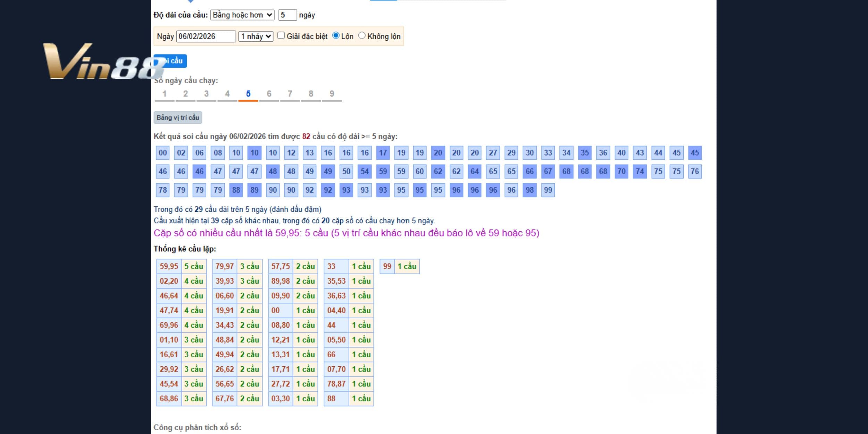868x434 pixels.
Task: Click the date field showing 06/02/2026
Action: [206, 36]
